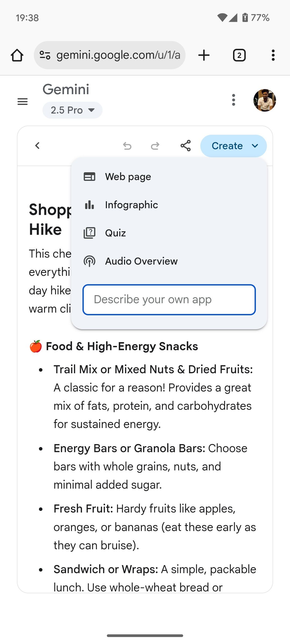Image resolution: width=290 pixels, height=644 pixels.
Task: Redo the last edit
Action: [155, 146]
